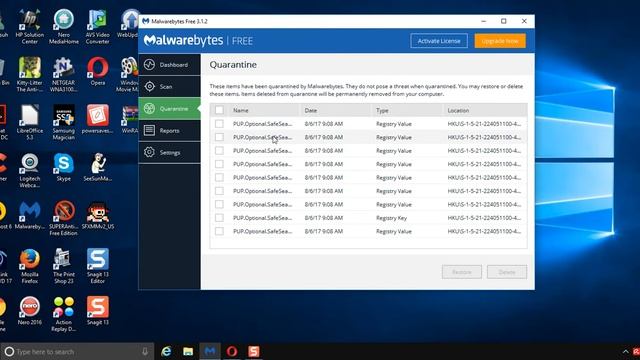
Task: Click the taskbar search box
Action: point(78,351)
